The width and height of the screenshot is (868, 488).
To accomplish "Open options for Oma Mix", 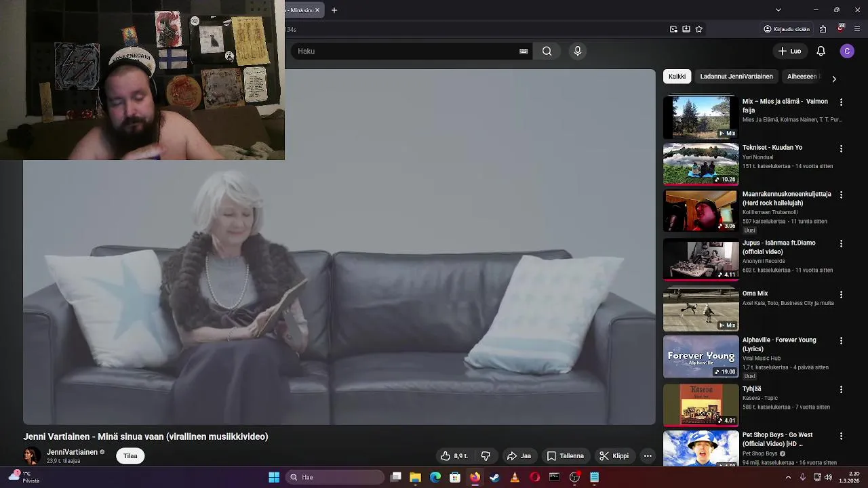I will coord(842,295).
